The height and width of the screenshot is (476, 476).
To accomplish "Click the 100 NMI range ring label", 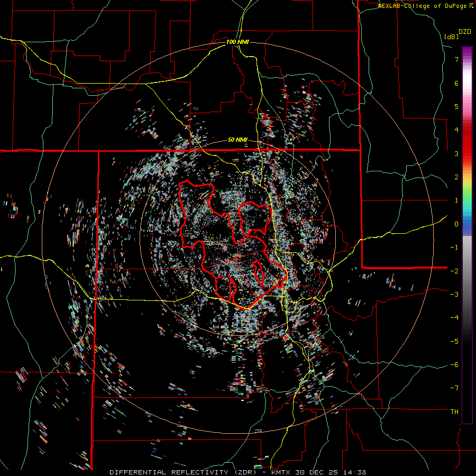I will point(237,42).
